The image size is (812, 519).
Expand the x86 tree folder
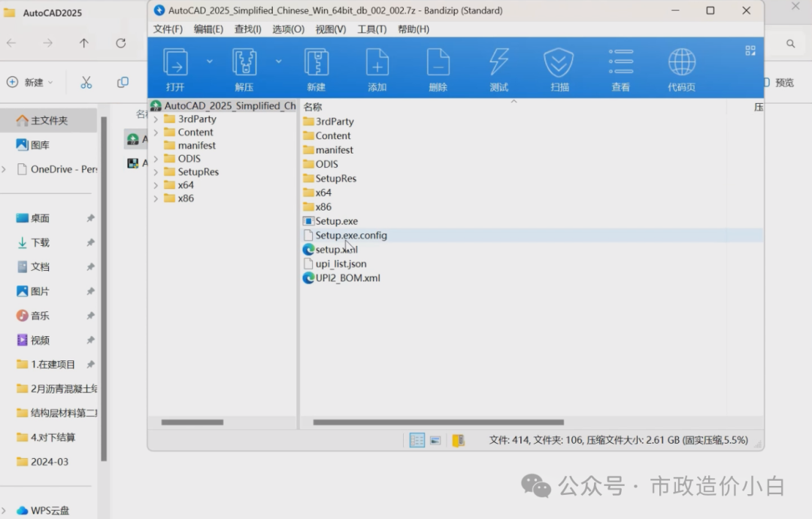pyautogui.click(x=156, y=199)
